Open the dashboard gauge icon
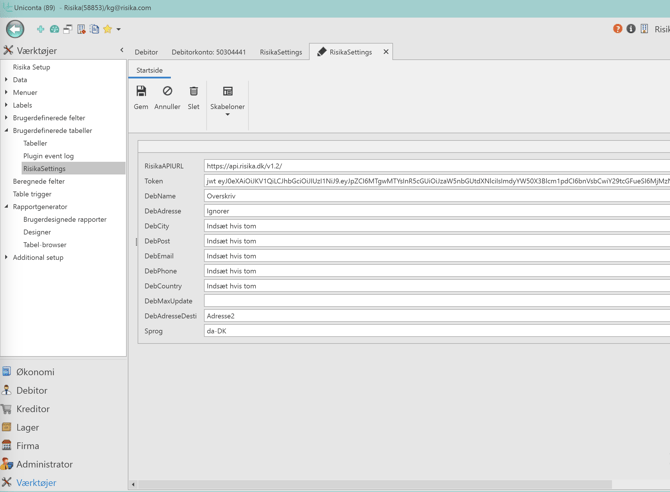The width and height of the screenshot is (670, 492). (x=54, y=29)
